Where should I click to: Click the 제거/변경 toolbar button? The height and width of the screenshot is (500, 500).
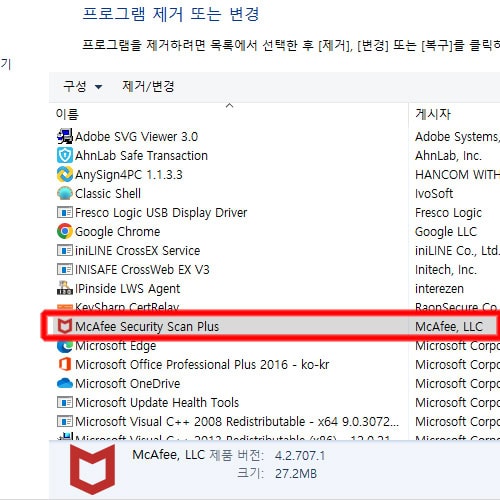(148, 86)
